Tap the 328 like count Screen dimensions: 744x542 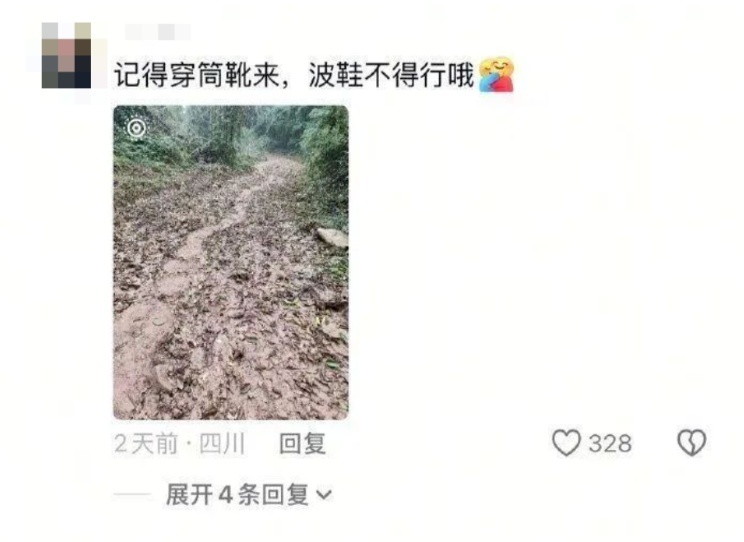click(x=610, y=444)
